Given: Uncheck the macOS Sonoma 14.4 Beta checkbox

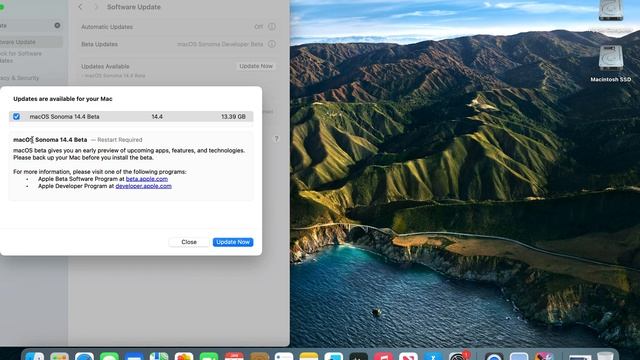Looking at the screenshot, I should pos(16,117).
